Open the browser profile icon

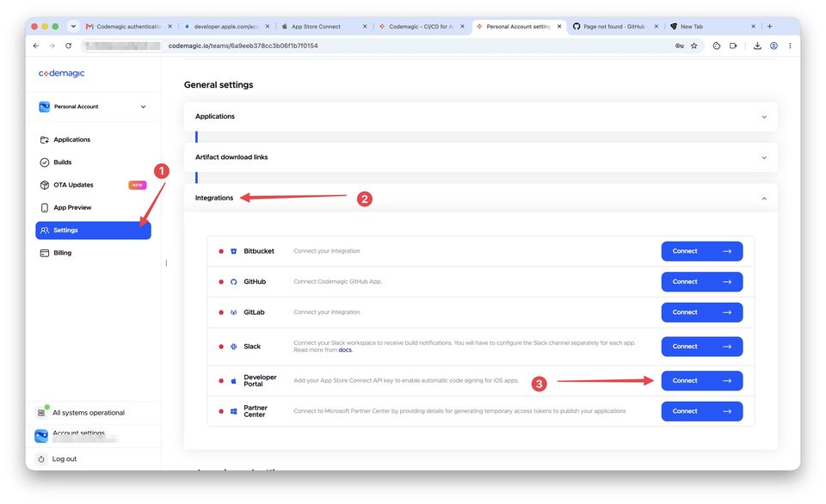click(x=774, y=46)
